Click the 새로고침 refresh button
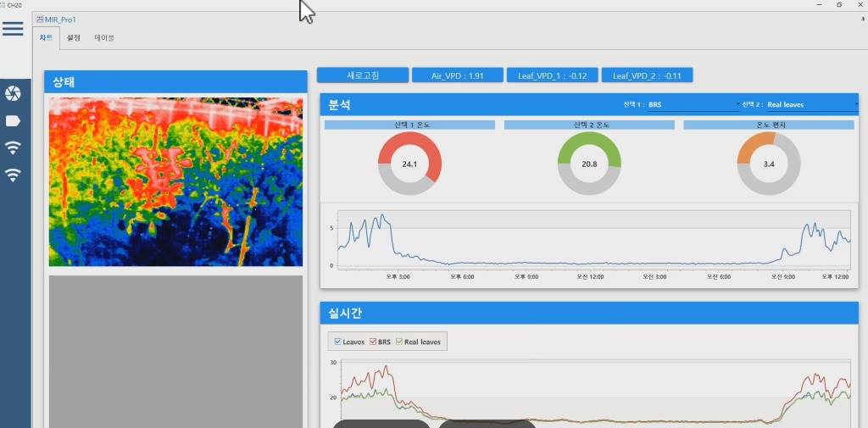 click(x=363, y=75)
